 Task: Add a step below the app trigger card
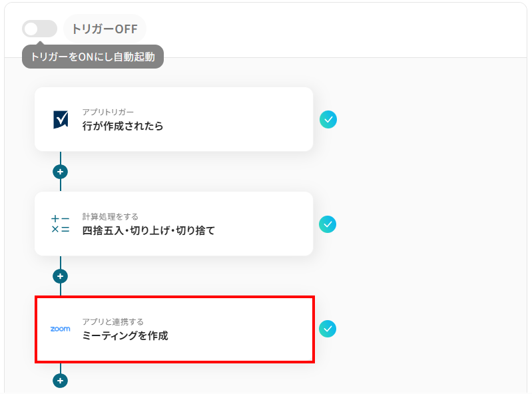[61, 172]
